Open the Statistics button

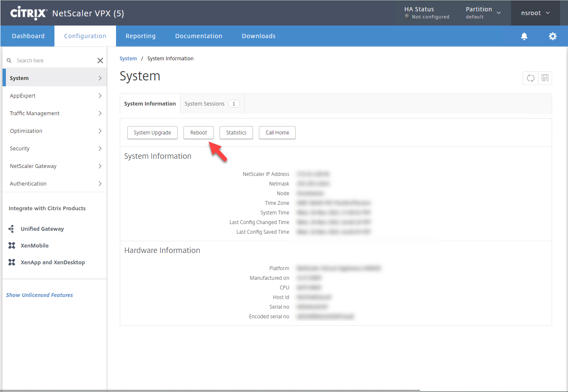pyautogui.click(x=236, y=133)
